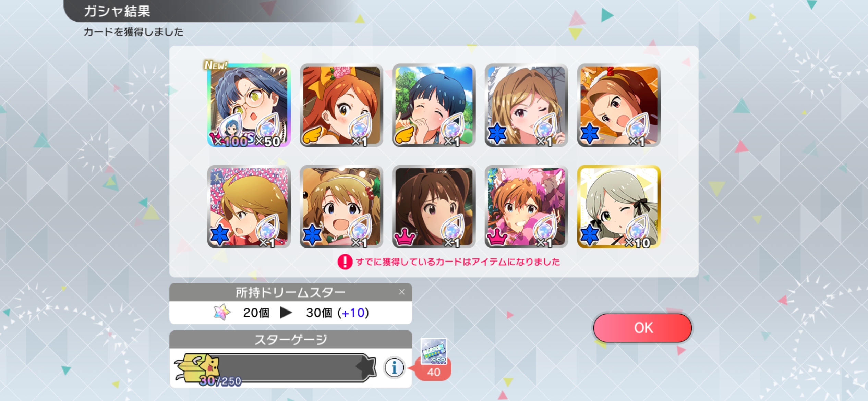The width and height of the screenshot is (868, 401).
Task: Open the New rainbow-framed glasses girl card
Action: 249,106
